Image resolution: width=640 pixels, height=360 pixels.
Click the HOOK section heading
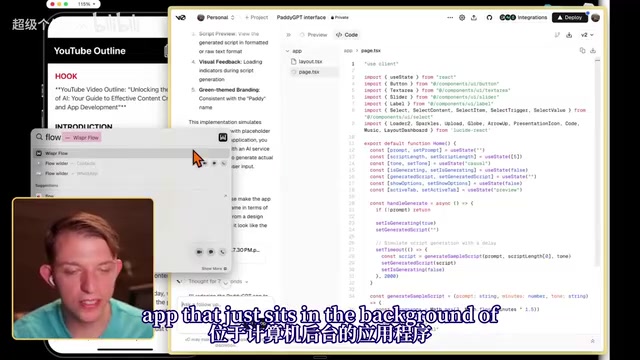click(x=66, y=76)
